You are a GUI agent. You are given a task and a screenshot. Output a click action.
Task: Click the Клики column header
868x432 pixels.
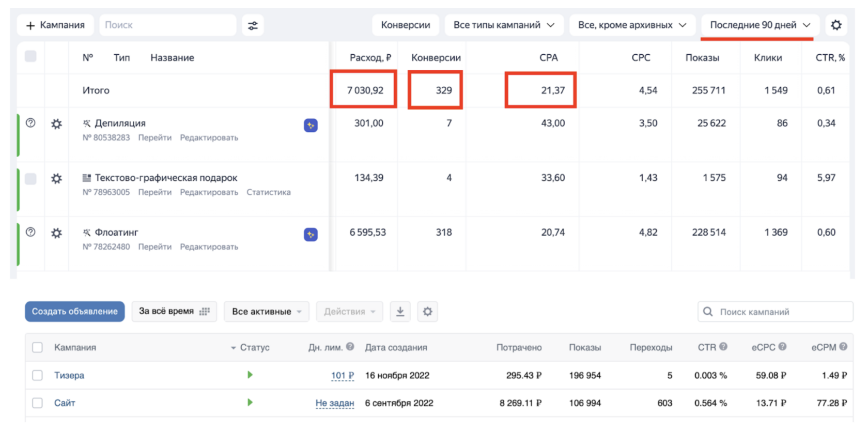[768, 57]
